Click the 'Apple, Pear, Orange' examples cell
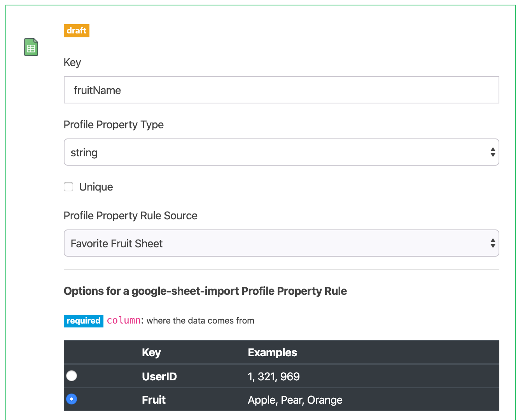 pos(295,400)
